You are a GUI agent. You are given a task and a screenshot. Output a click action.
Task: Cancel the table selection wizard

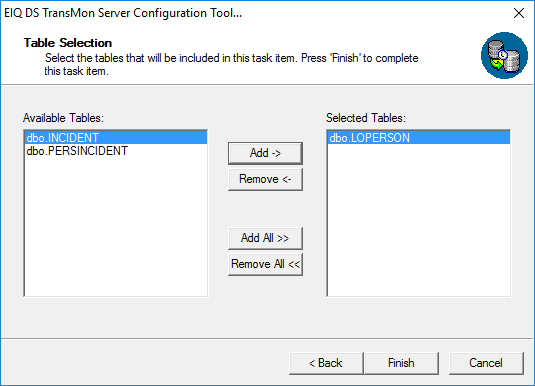486,363
